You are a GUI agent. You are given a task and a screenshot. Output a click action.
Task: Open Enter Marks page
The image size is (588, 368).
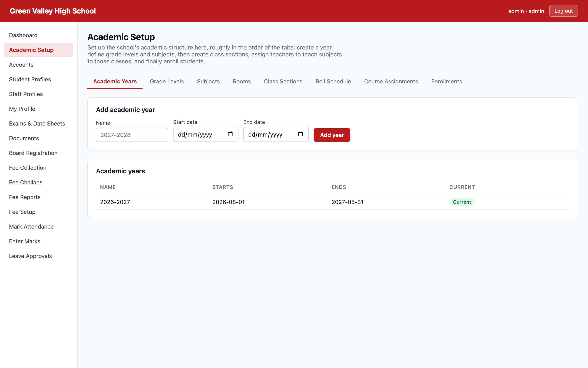click(39, 241)
